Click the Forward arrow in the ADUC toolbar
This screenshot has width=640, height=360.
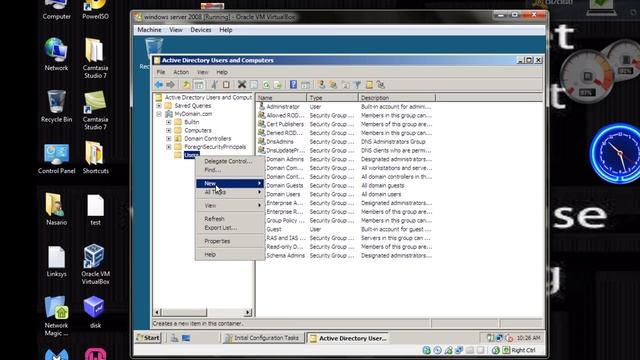tap(170, 84)
